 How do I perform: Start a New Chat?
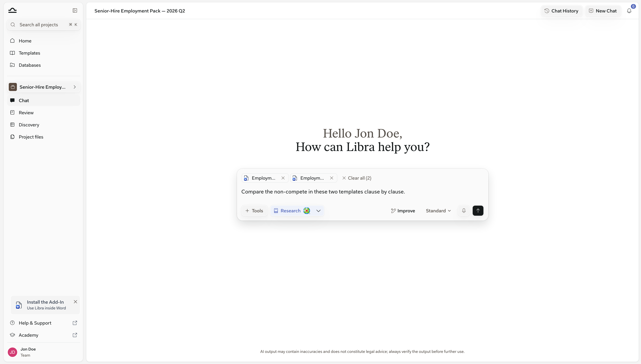pyautogui.click(x=603, y=11)
